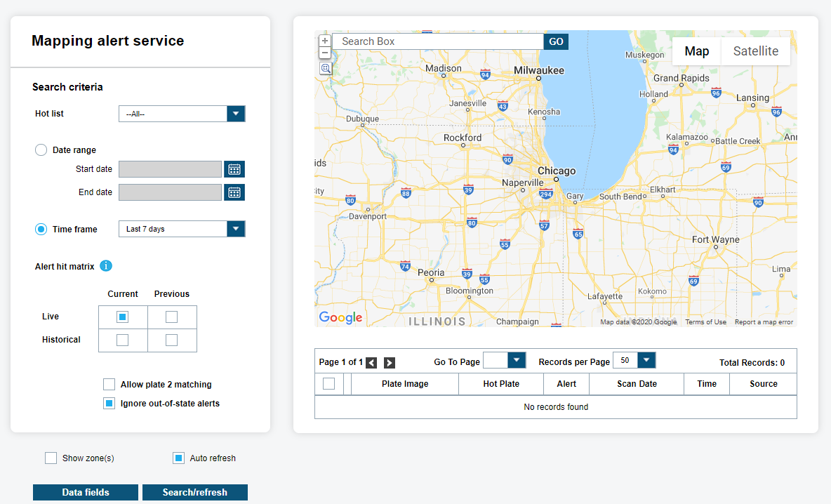This screenshot has width=831, height=504.
Task: Go to next results page arrow
Action: [x=390, y=363]
